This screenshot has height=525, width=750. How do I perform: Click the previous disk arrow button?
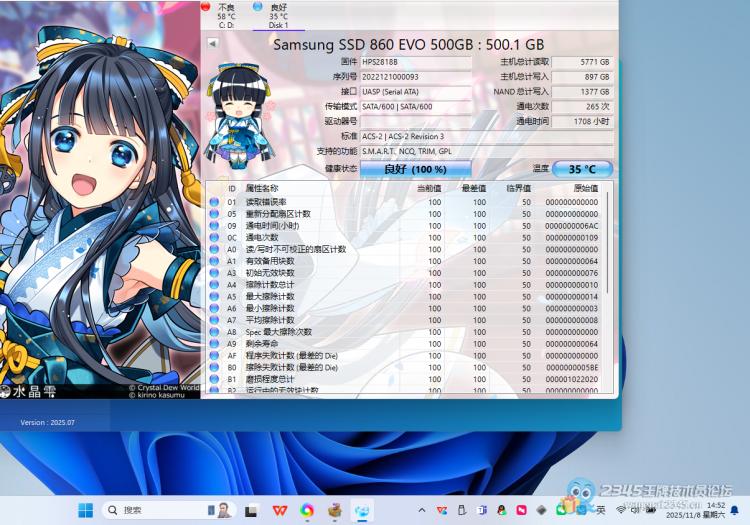click(212, 44)
